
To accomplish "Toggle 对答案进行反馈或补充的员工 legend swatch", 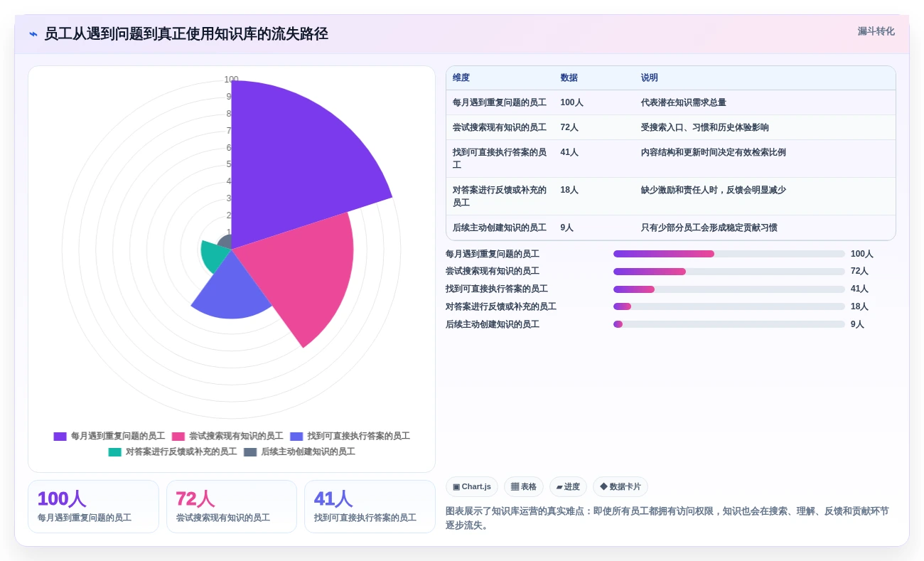I will point(114,452).
